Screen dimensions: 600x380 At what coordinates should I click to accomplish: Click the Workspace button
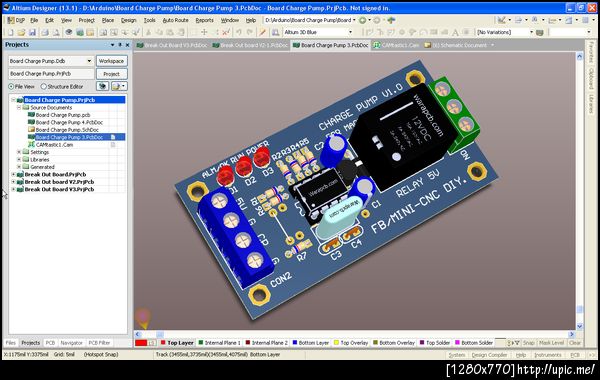(111, 61)
